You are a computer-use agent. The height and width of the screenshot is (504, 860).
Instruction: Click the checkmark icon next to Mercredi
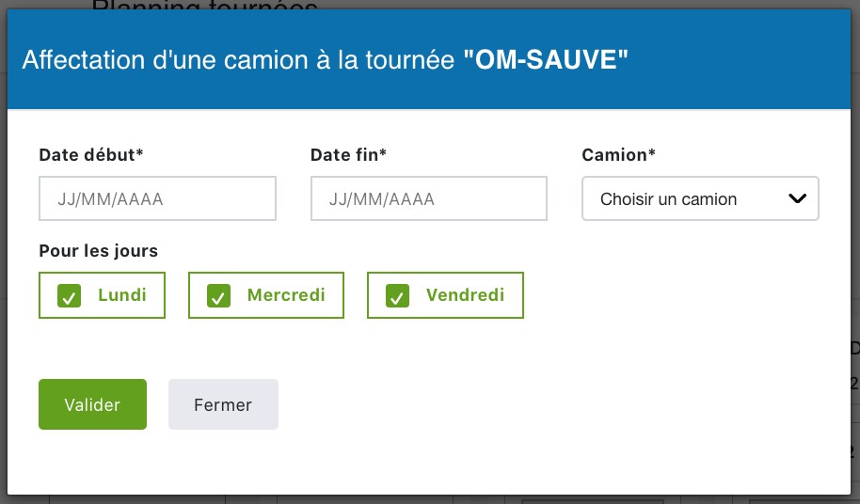pos(217,296)
